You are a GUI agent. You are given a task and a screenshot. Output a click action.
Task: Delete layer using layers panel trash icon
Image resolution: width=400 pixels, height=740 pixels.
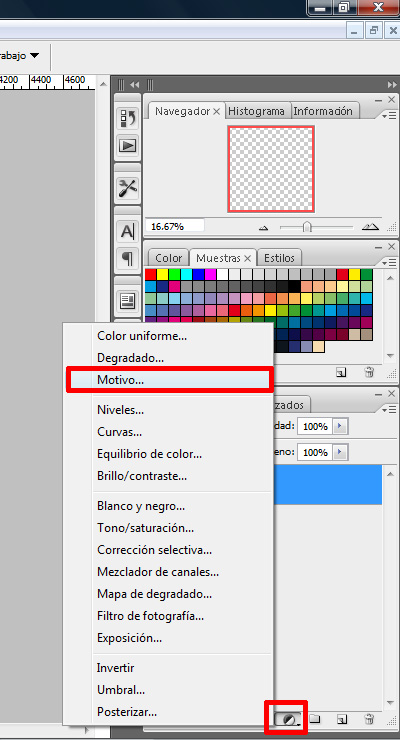tap(369, 719)
